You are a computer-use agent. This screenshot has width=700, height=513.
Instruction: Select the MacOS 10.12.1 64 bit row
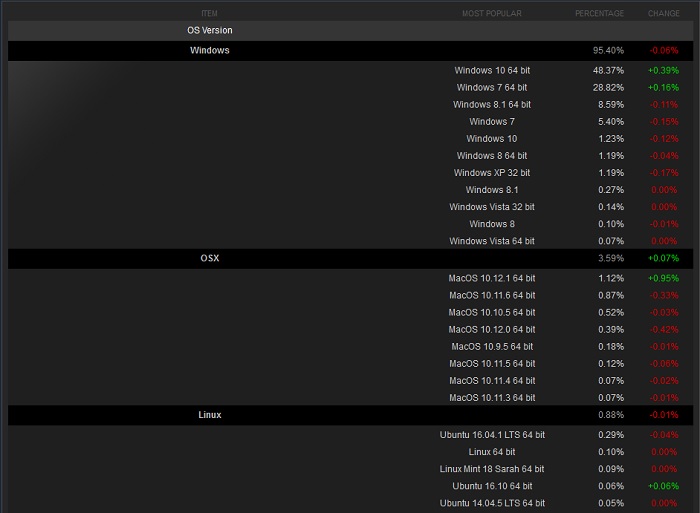point(491,278)
